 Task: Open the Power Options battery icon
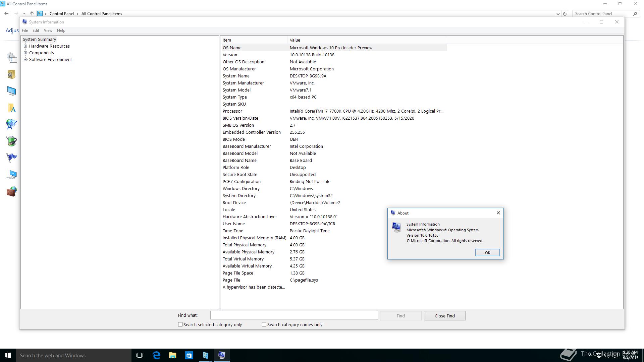[12, 141]
